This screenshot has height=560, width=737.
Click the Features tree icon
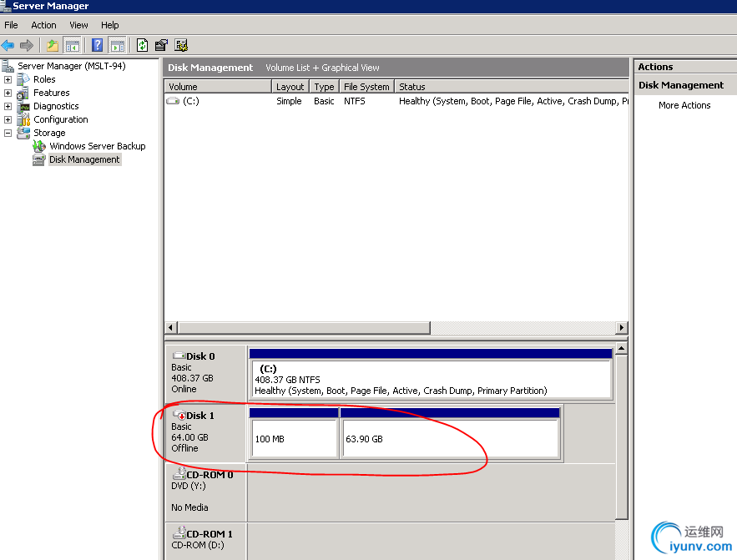pos(23,93)
